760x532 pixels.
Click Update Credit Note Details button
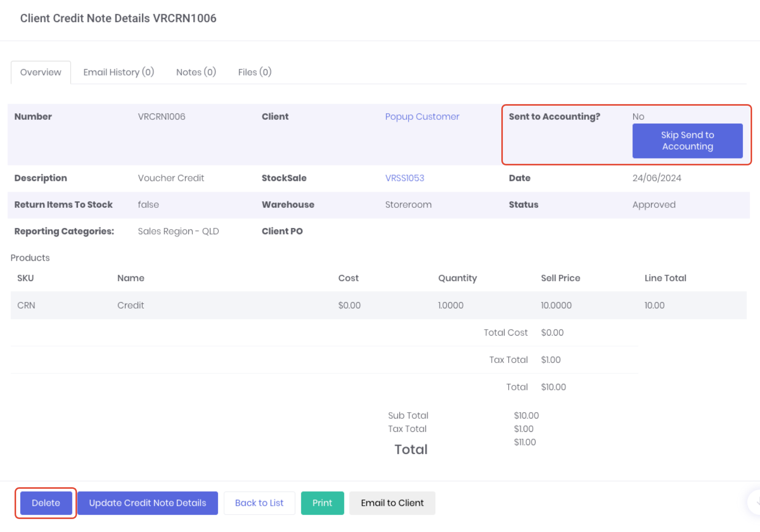(x=147, y=503)
